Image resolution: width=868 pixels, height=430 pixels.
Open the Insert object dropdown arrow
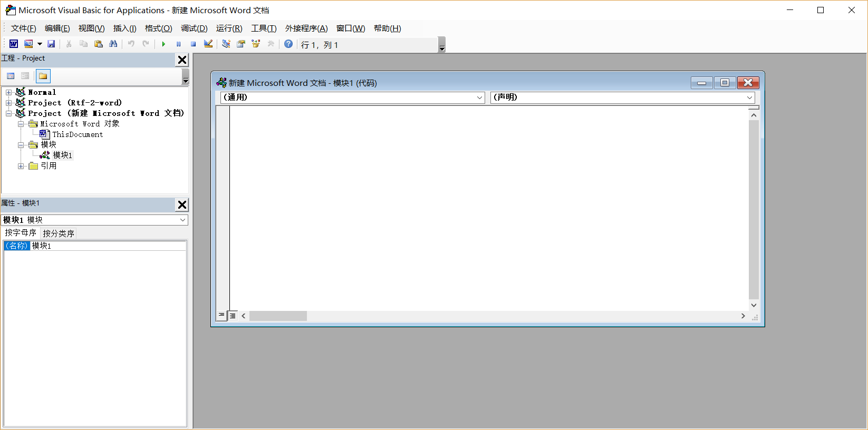40,44
